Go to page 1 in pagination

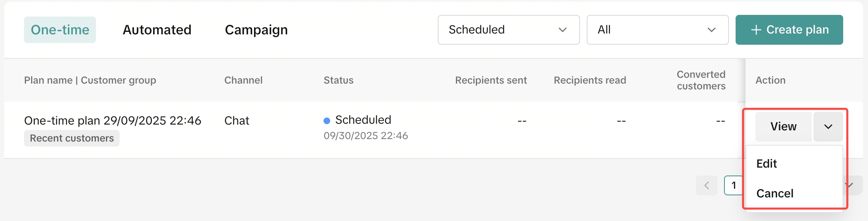[733, 185]
